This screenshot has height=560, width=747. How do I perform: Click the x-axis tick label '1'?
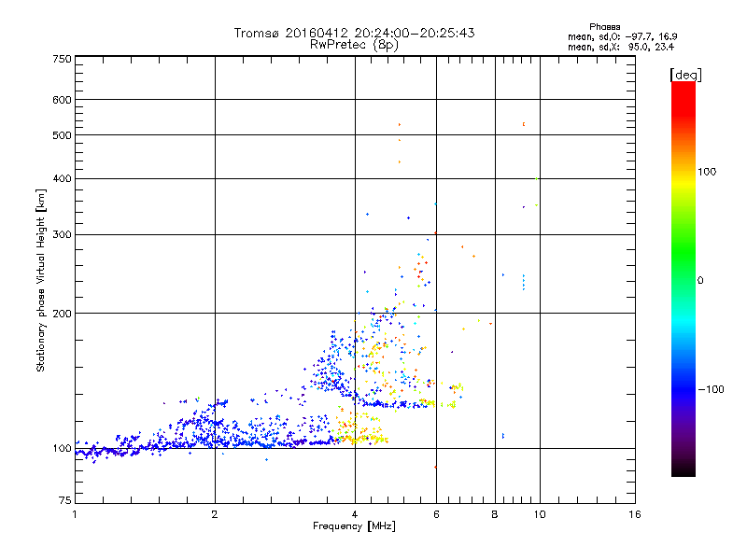pos(75,514)
